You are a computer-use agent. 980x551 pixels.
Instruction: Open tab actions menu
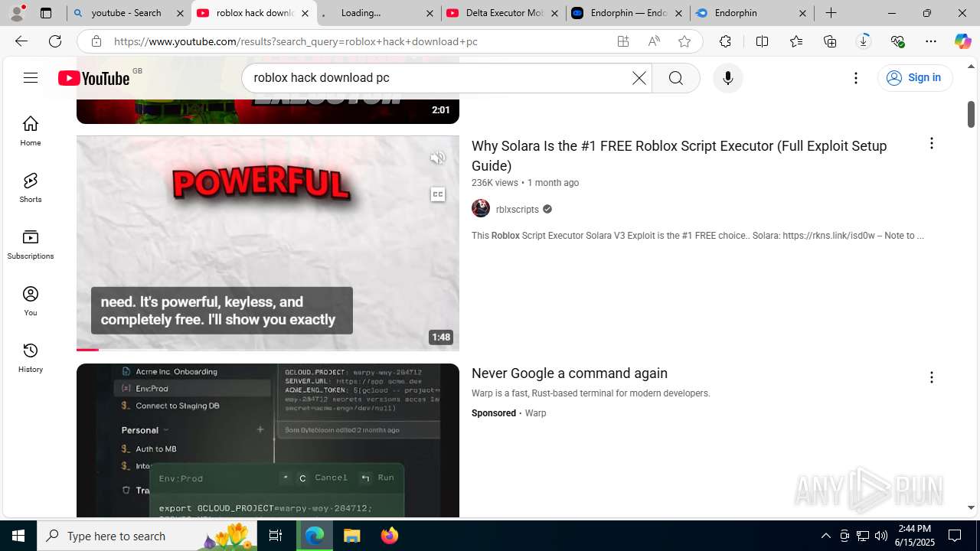(46, 13)
